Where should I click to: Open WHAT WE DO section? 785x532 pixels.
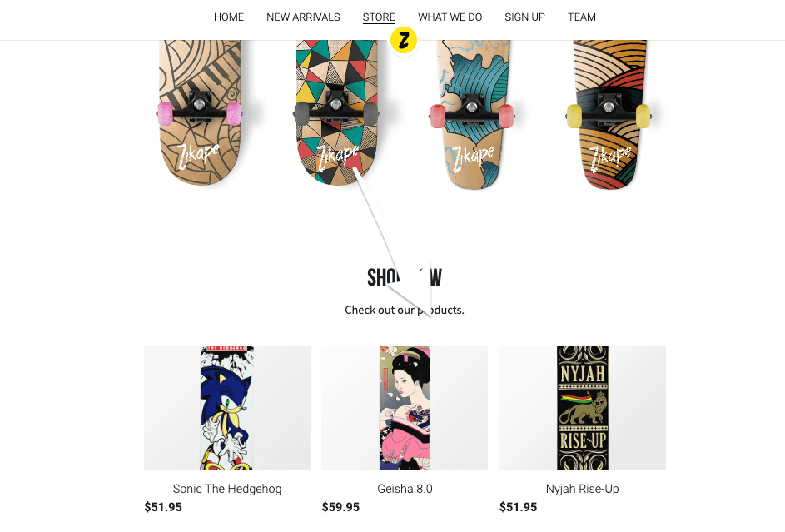click(450, 17)
